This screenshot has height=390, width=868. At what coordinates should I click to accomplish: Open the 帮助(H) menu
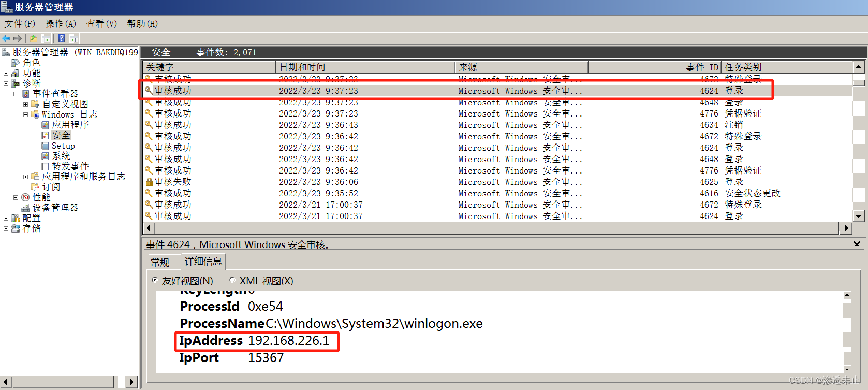tap(142, 24)
